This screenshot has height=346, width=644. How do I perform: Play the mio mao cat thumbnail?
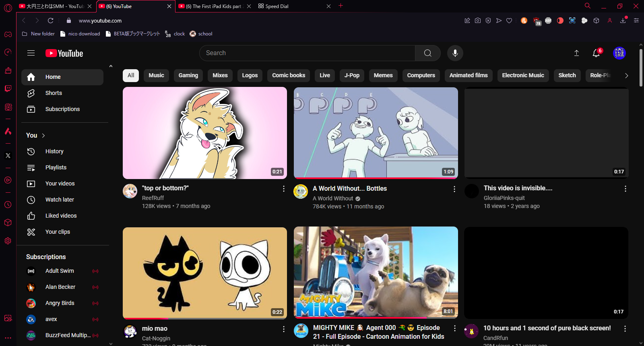pyautogui.click(x=205, y=273)
